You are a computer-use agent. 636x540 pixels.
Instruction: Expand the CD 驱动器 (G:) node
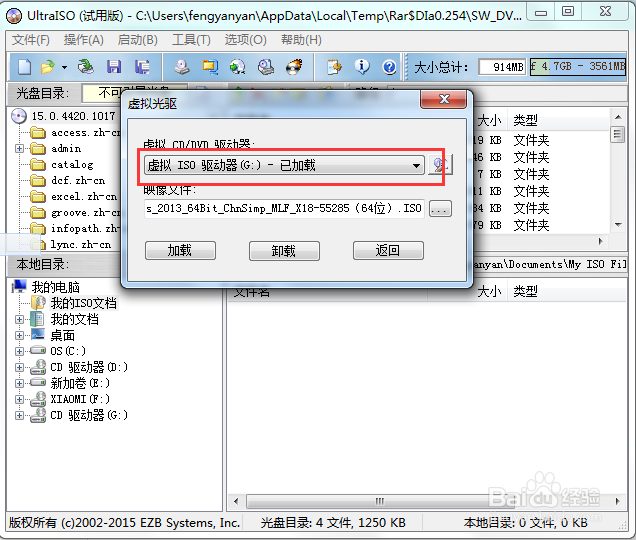[19, 415]
